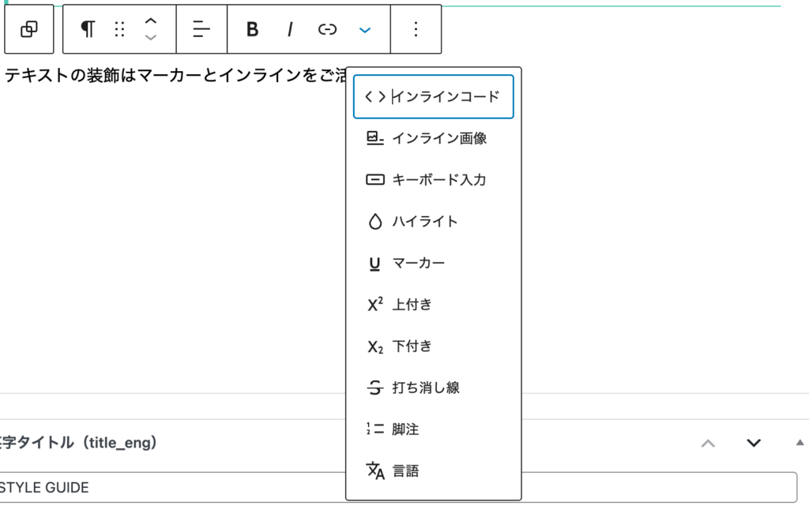Screen dimensions: 809x532
Task: Collapse the rich text formatting dropdown chevron
Action: (364, 29)
